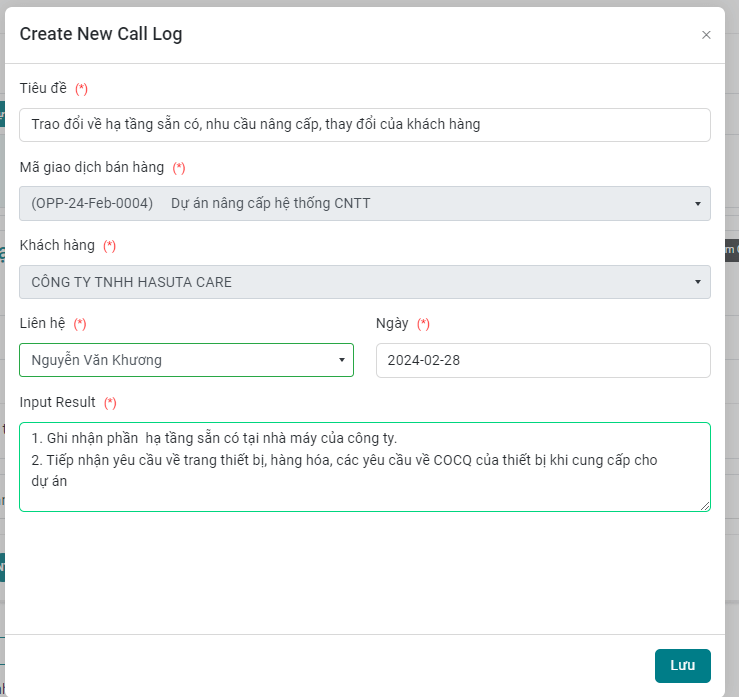Screen dimensions: 739x697
Task: Click the "Ngày" field label
Action: 392,323
